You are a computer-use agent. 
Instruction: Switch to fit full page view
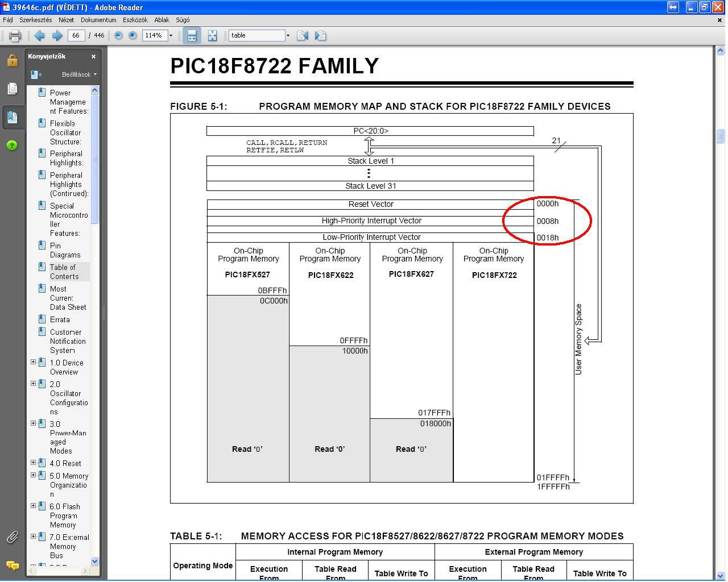pos(212,35)
